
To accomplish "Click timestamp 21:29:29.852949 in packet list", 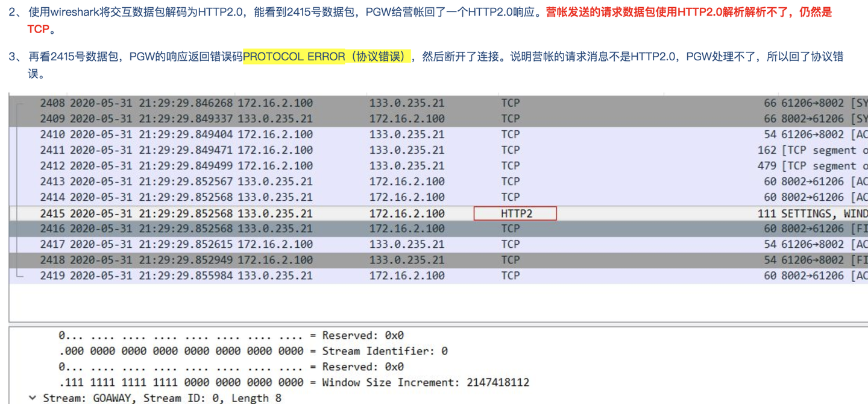I will point(185,260).
